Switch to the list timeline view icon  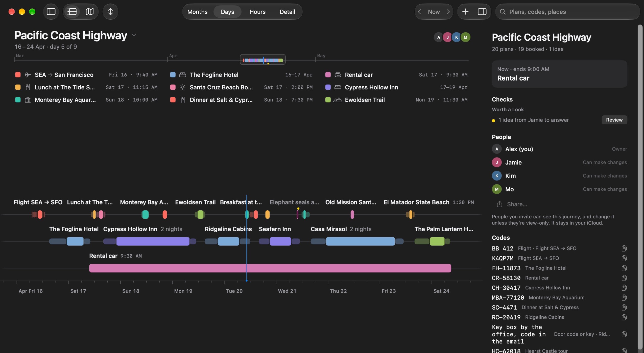72,12
